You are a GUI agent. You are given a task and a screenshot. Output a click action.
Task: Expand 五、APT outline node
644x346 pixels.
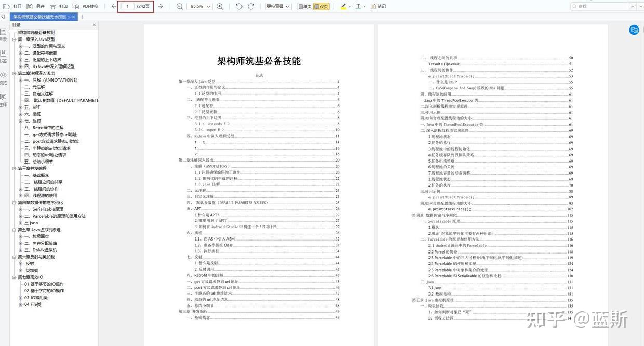coord(21,108)
